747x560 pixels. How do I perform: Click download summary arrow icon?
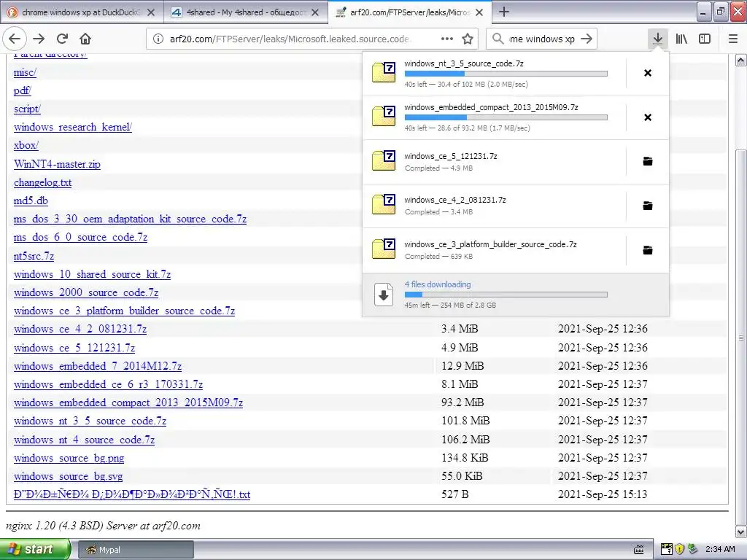(x=384, y=295)
